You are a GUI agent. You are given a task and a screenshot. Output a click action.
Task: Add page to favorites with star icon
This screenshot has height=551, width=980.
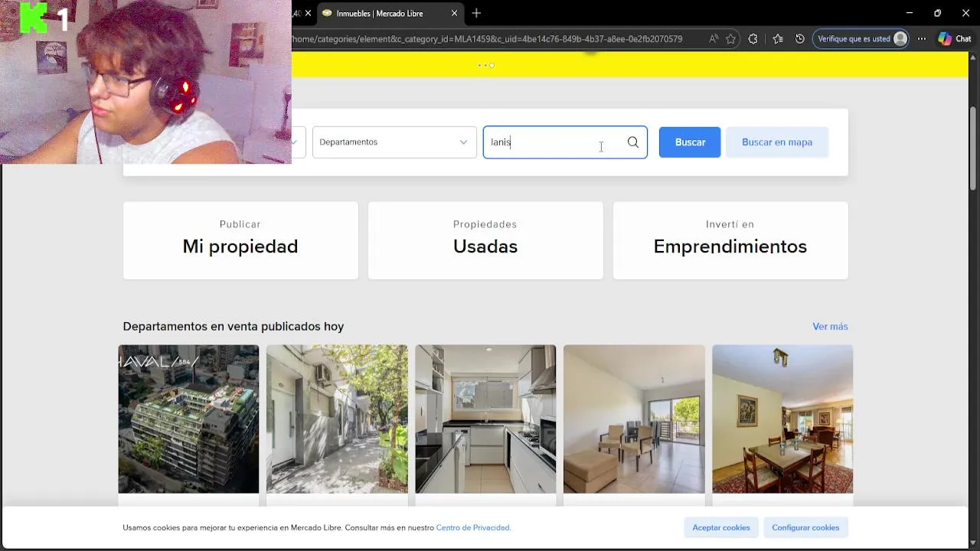coord(731,38)
